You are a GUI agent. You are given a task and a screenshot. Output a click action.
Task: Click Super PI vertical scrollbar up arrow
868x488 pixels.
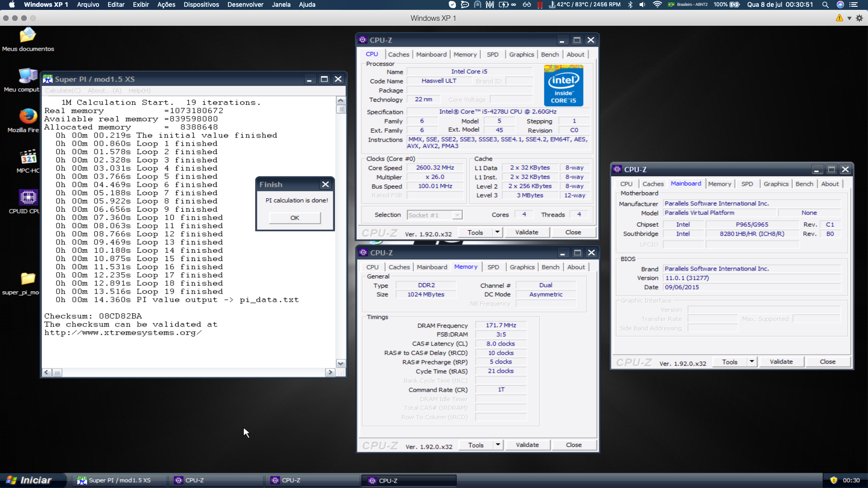point(341,101)
